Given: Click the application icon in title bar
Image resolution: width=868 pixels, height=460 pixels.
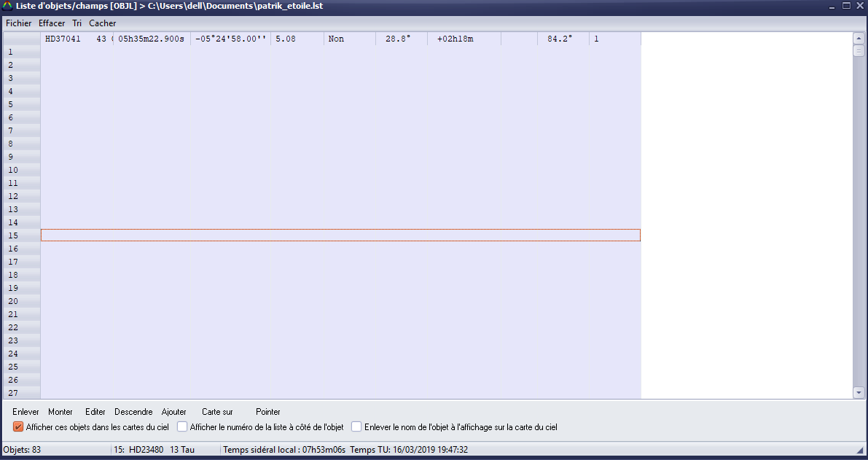Looking at the screenshot, I should [x=7, y=6].
